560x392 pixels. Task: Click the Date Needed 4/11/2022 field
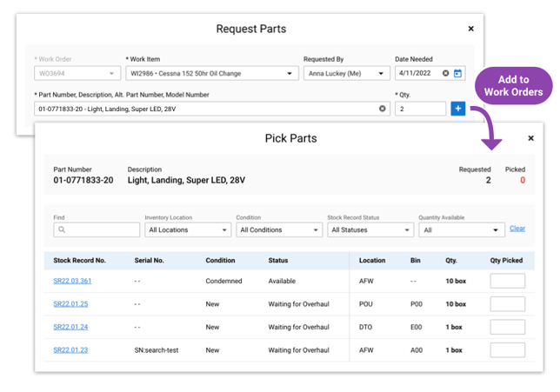430,73
